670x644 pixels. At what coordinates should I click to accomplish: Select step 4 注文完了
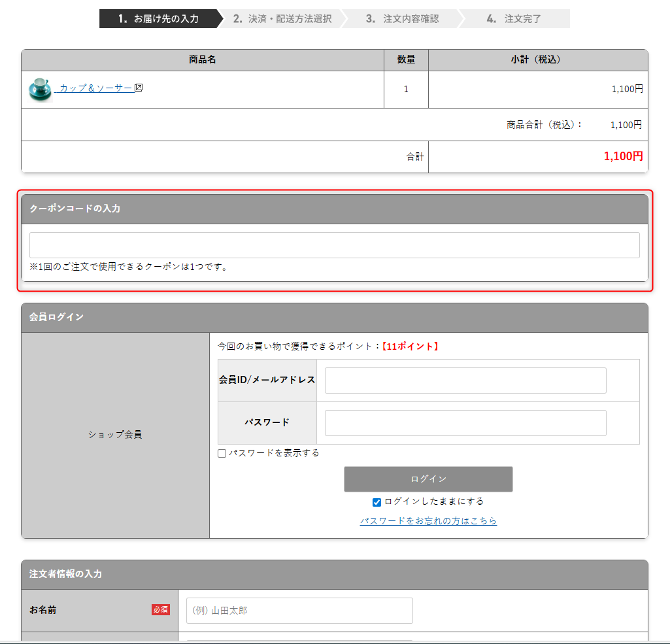click(514, 19)
